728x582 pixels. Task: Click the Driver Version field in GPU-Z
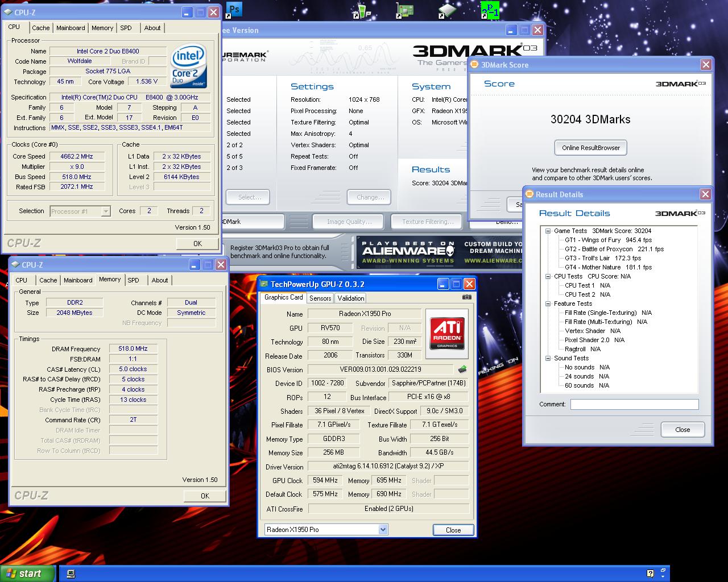388,467
